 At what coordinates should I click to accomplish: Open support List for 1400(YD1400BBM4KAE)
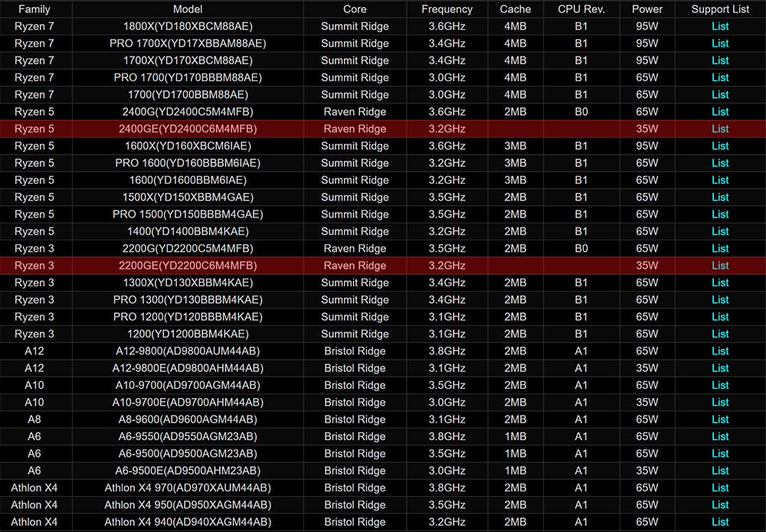click(x=720, y=231)
